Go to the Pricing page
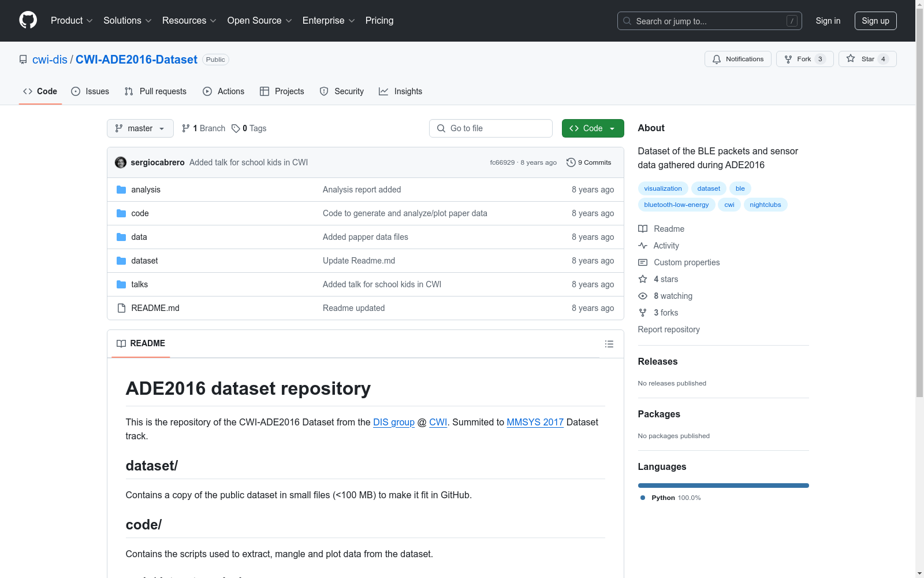This screenshot has width=924, height=578. point(379,20)
